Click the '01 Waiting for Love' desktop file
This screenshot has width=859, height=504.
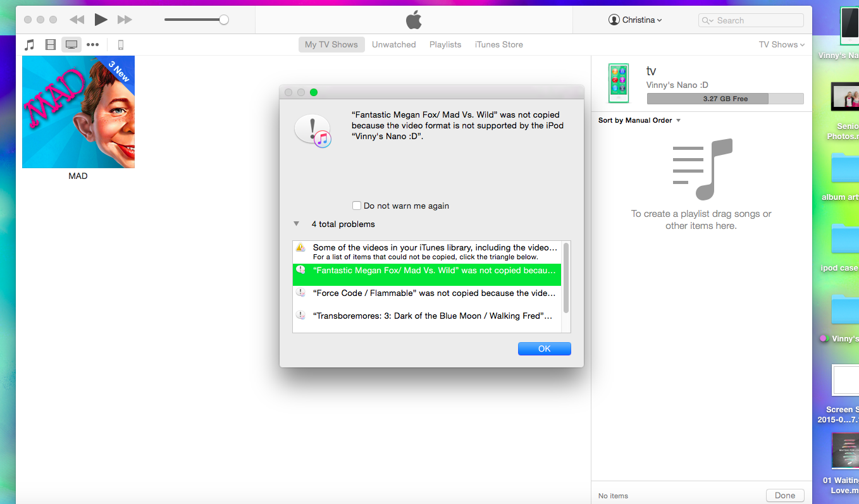(x=845, y=450)
